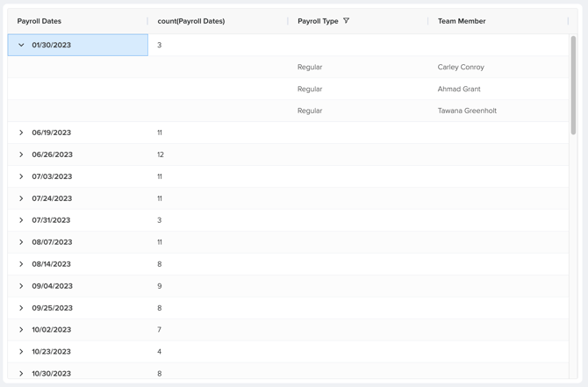
Task: Select the Tawana Greenholt row
Action: pyautogui.click(x=467, y=111)
